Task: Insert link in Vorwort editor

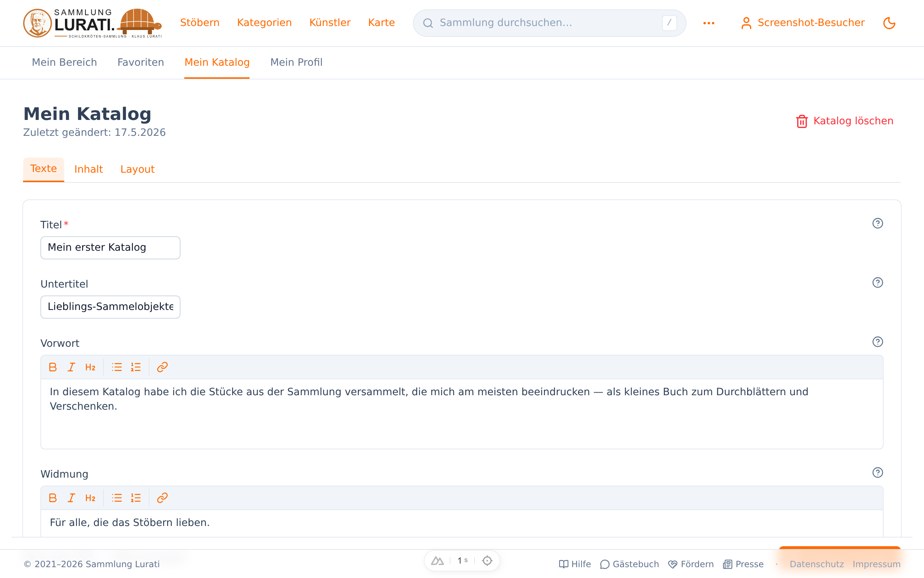Action: pos(162,367)
